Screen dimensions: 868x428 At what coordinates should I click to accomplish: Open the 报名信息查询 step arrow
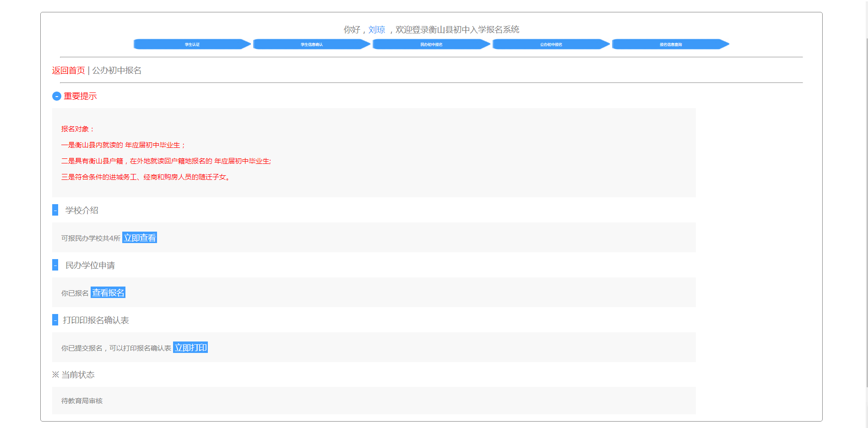coord(670,44)
